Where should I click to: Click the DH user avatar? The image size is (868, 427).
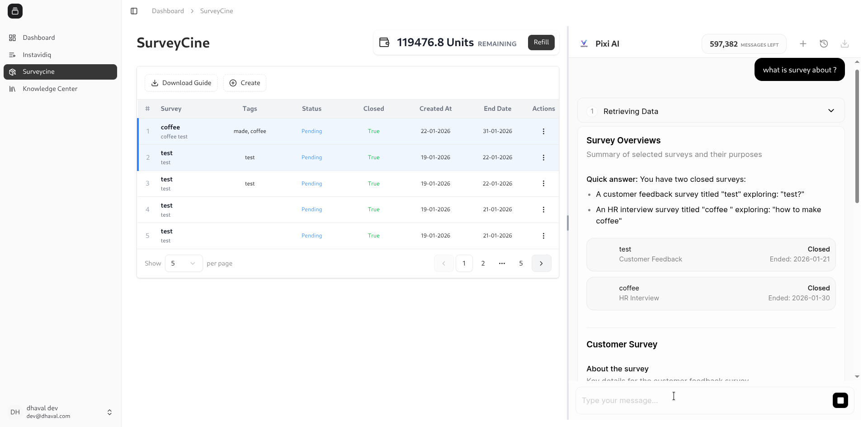(x=15, y=412)
